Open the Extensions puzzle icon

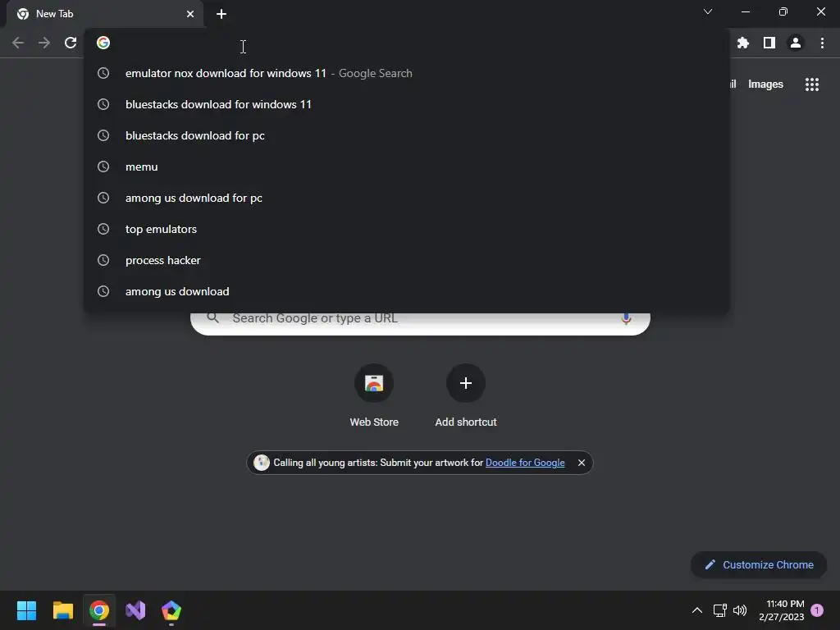[x=743, y=43]
